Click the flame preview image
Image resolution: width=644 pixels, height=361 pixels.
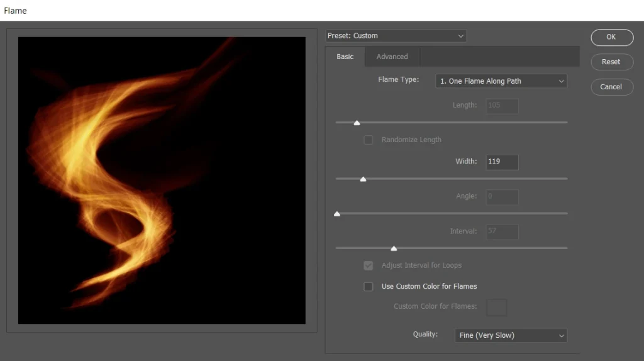coord(162,180)
